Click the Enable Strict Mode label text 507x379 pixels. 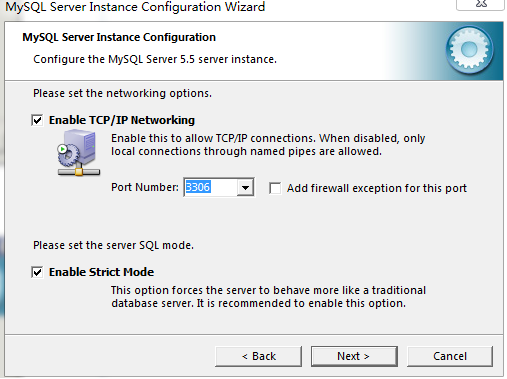coord(101,272)
